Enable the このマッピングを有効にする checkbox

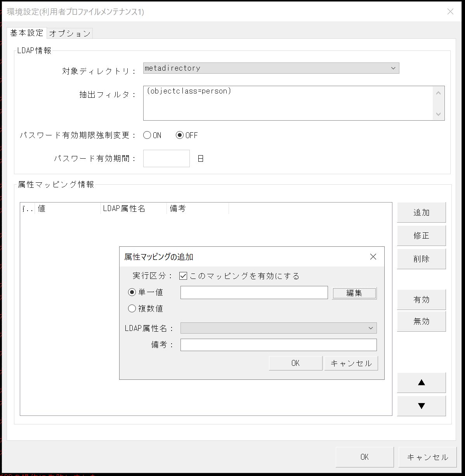(x=183, y=275)
